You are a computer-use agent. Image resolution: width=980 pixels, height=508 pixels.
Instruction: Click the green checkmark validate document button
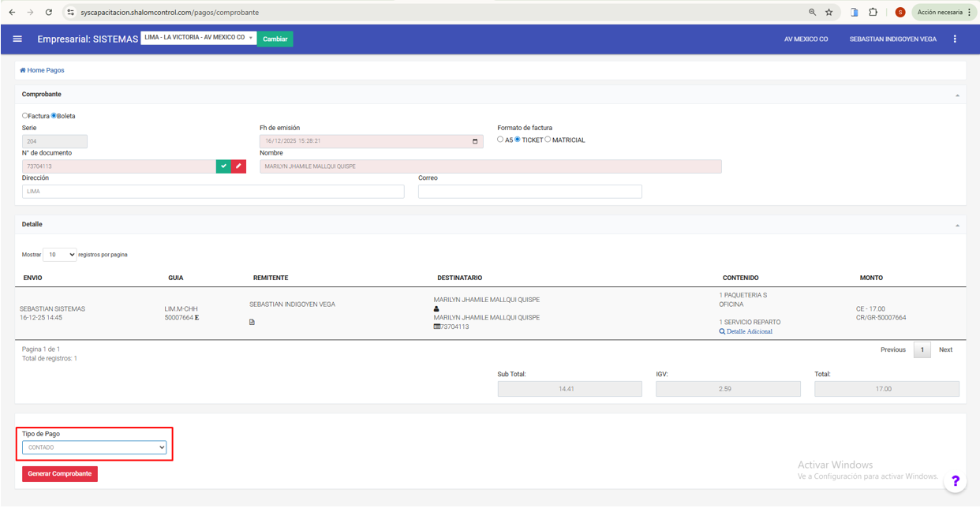[x=223, y=166]
